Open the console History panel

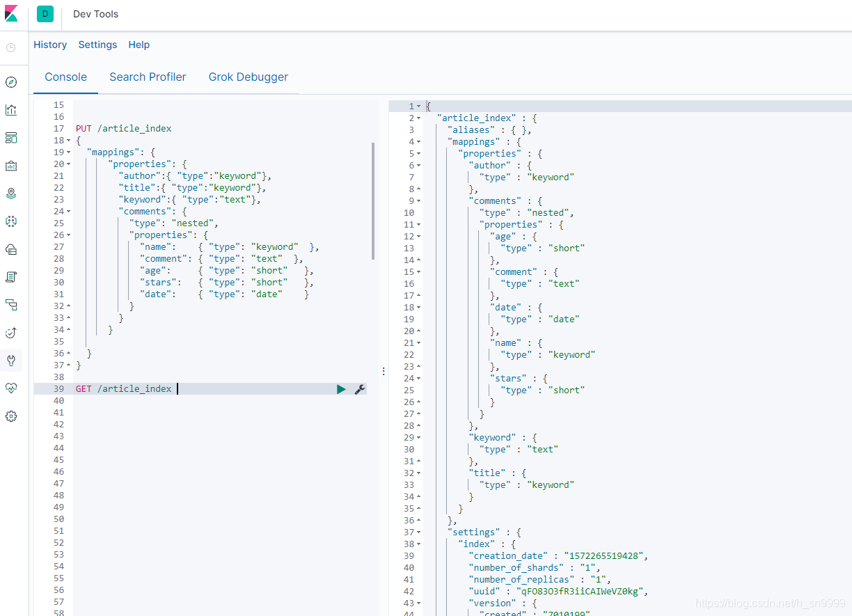[50, 45]
